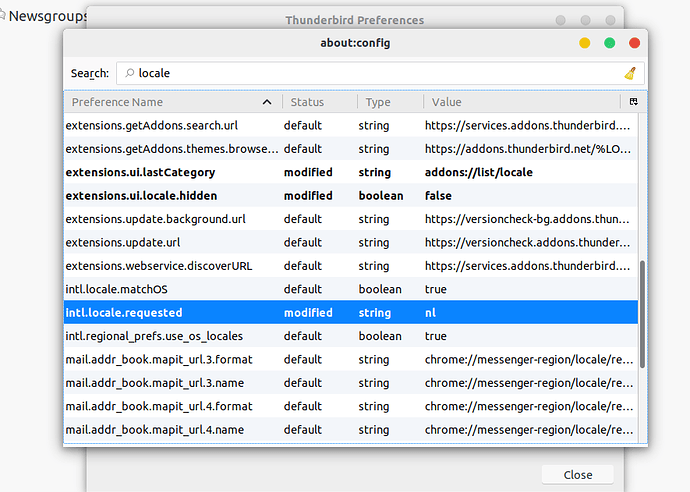Image resolution: width=690 pixels, height=492 pixels.
Task: Click the magnifier icon in the search box
Action: [129, 73]
